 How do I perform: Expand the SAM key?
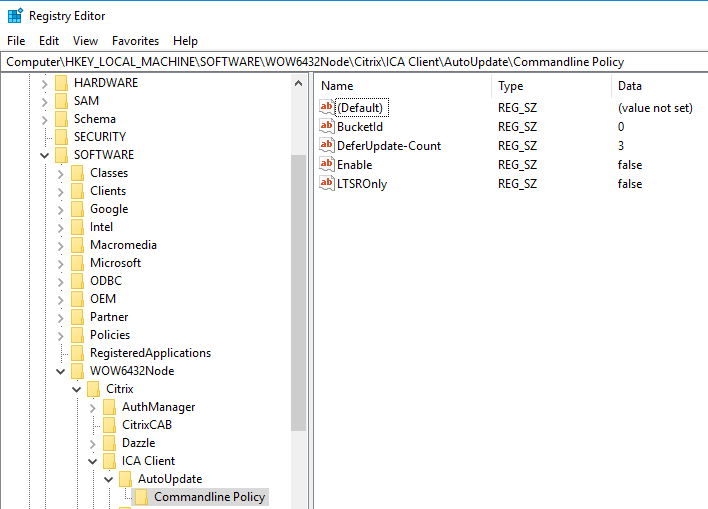pyautogui.click(x=44, y=102)
